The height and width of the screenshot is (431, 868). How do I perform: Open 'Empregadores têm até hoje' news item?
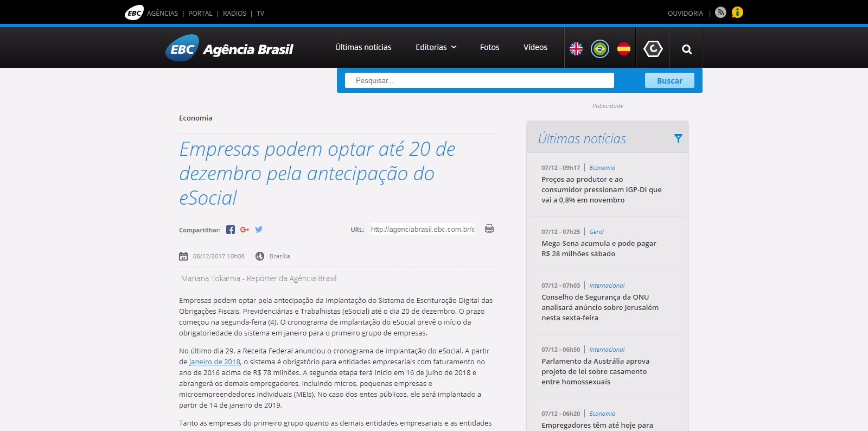[597, 426]
